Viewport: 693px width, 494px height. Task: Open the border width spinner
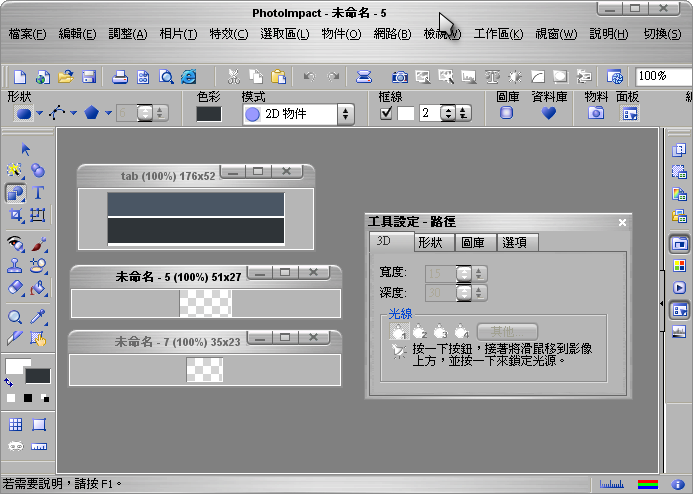click(448, 114)
